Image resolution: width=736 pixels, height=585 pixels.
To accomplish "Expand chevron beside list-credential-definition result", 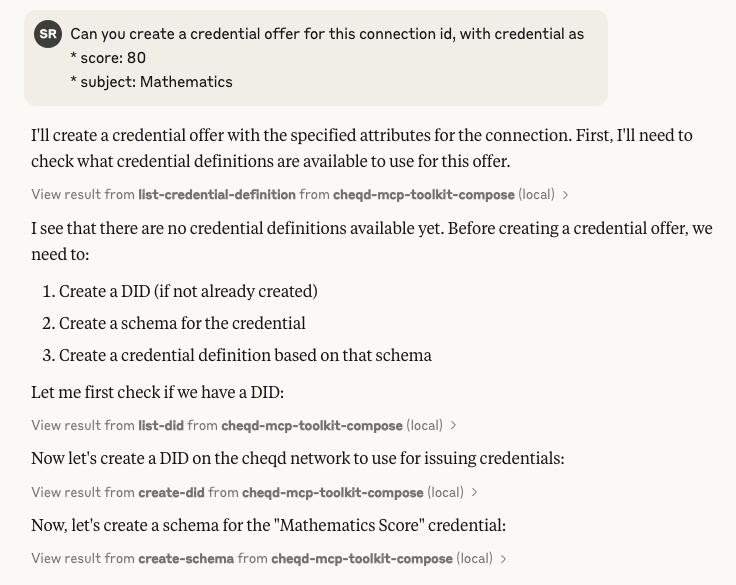I will 566,195.
